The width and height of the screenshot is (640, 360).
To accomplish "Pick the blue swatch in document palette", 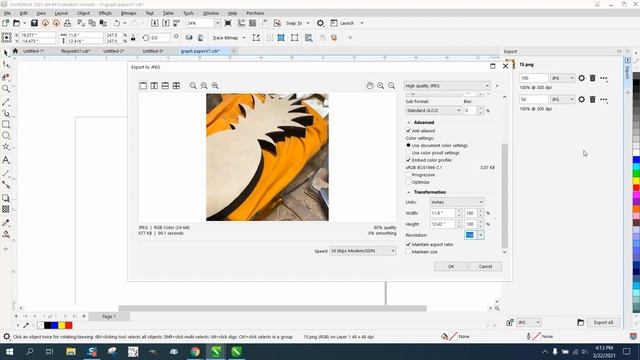I will point(54,325).
